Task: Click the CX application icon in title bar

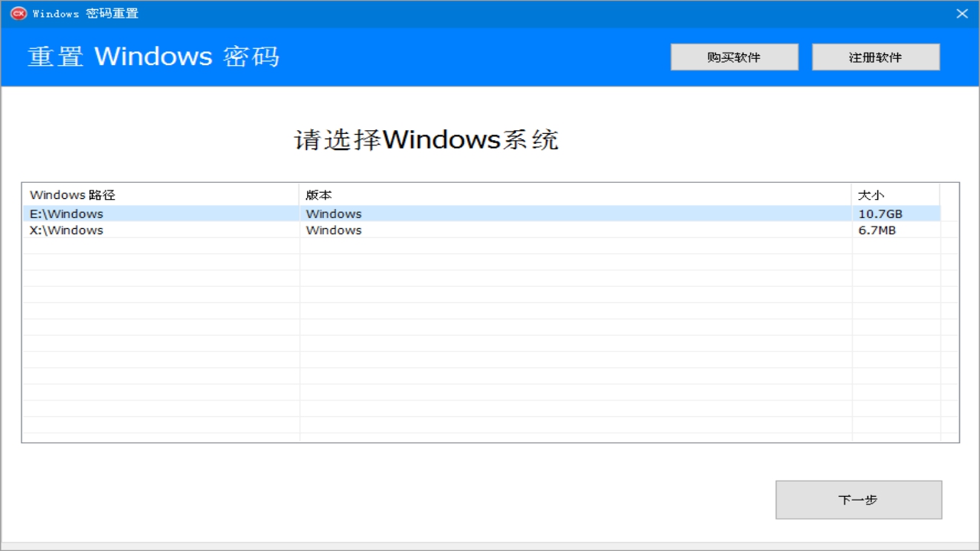Action: point(18,13)
